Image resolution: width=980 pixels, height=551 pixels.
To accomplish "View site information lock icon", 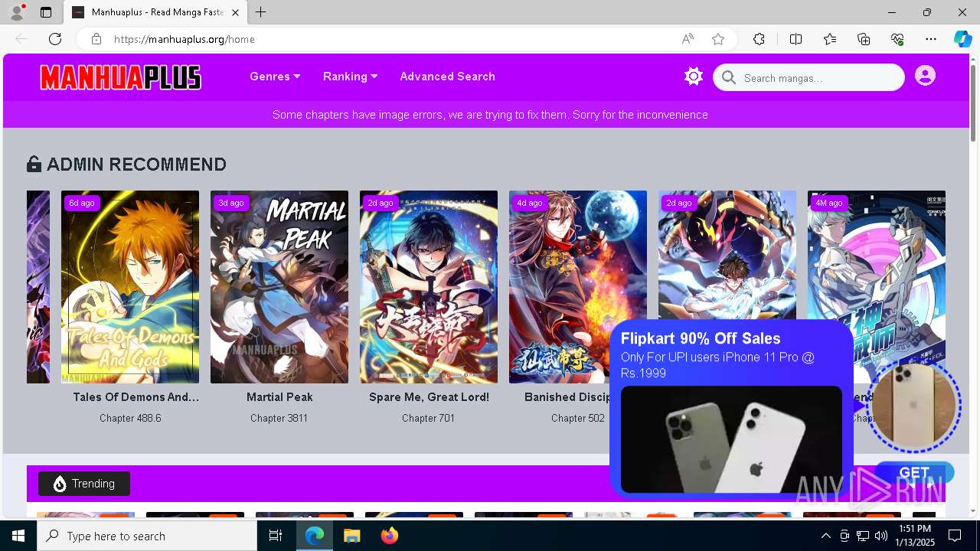I will tap(96, 39).
